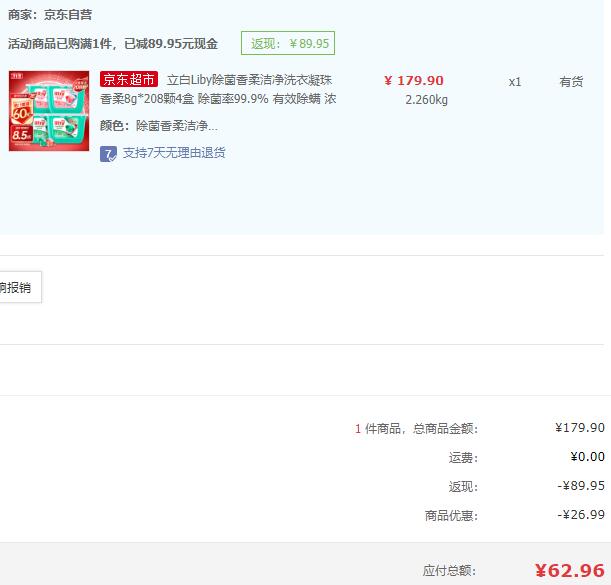
Task: Select shipping fee value ¥0.00
Action: tap(587, 456)
